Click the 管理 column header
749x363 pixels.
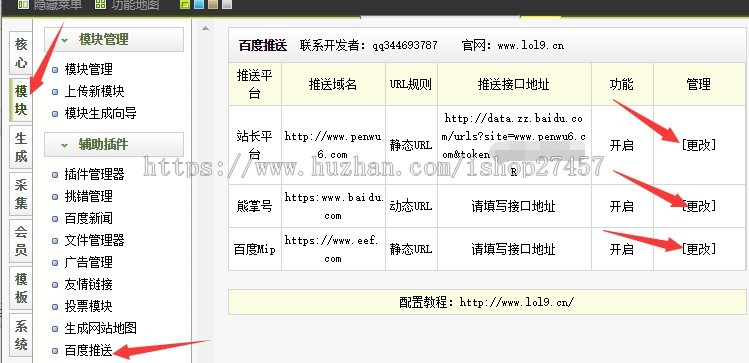699,85
